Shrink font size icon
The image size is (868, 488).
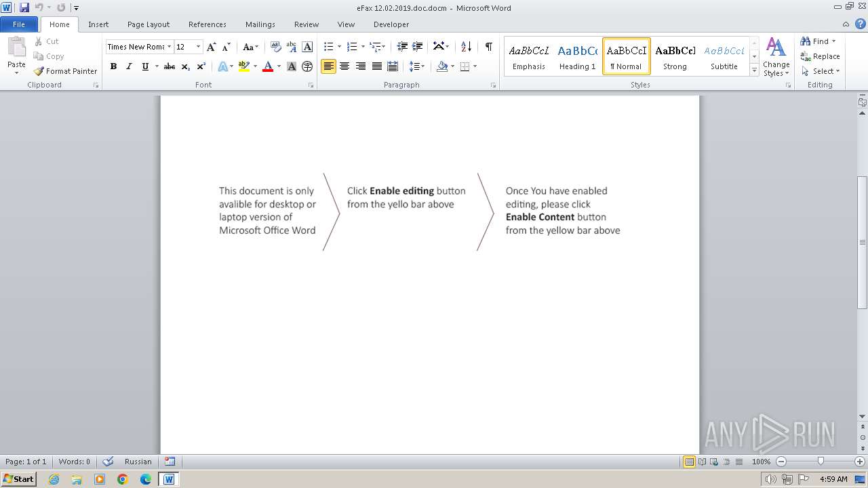pyautogui.click(x=226, y=47)
